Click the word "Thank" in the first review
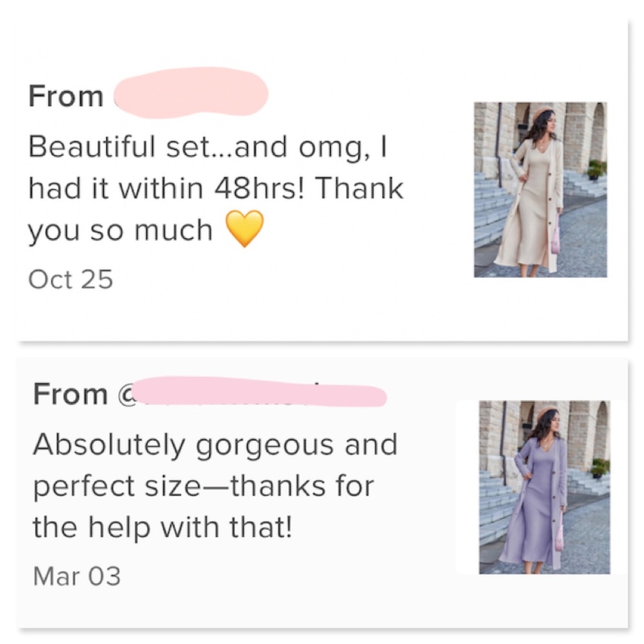Image resolution: width=644 pixels, height=644 pixels. point(359,189)
